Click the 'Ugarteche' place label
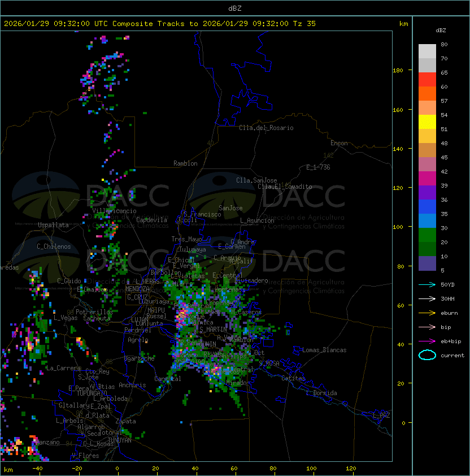This screenshot has width=470, height=476. [x=140, y=358]
